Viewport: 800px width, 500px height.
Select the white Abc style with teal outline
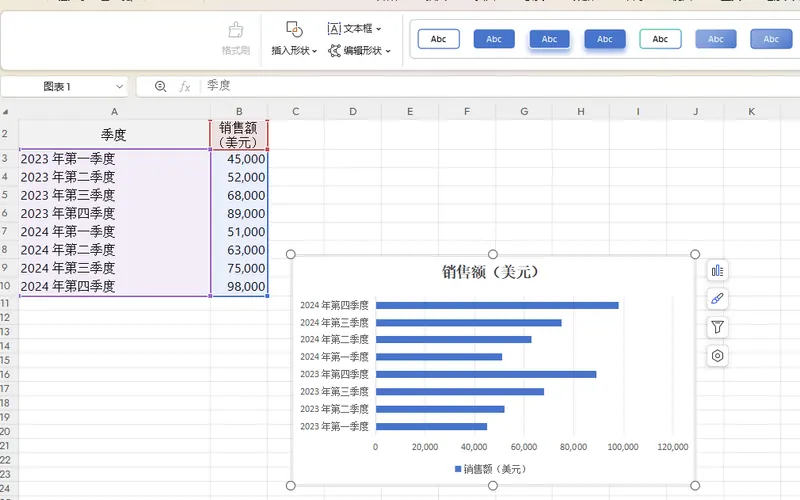coord(660,39)
